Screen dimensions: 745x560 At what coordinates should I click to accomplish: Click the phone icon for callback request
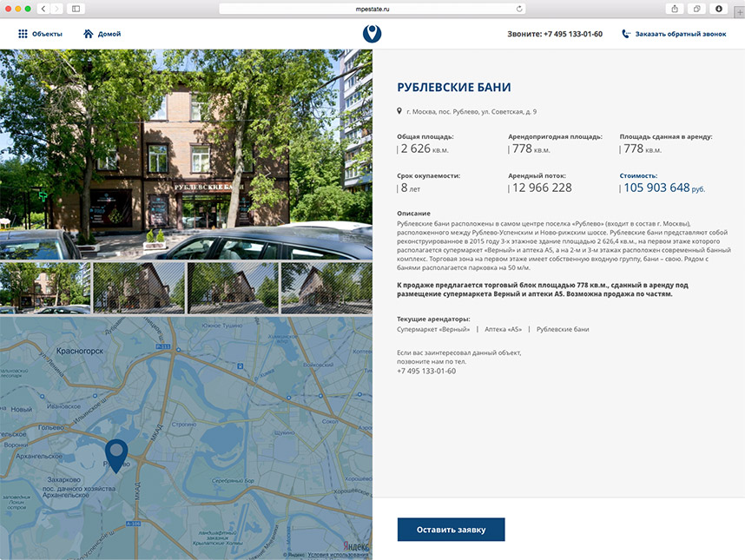click(x=626, y=34)
